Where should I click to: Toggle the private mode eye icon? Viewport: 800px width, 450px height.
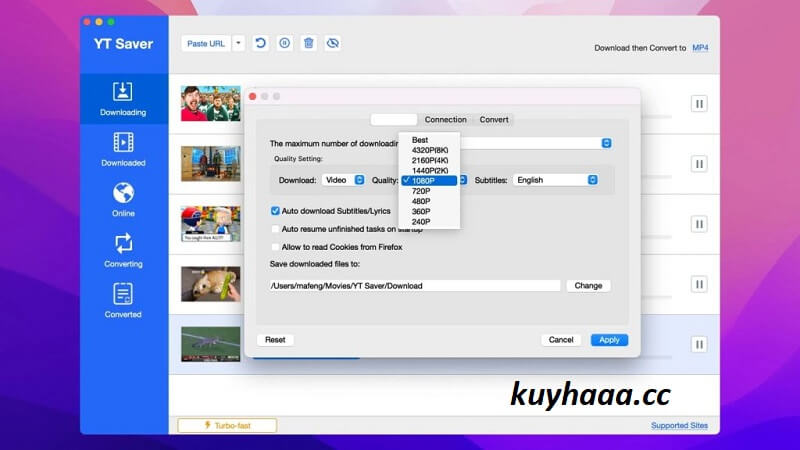333,43
